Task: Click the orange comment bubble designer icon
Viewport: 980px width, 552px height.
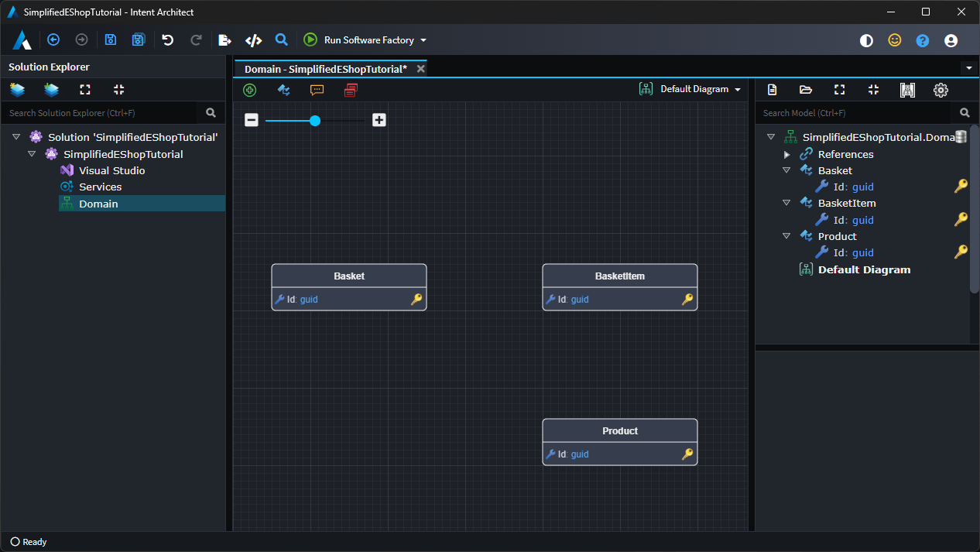Action: [x=317, y=90]
